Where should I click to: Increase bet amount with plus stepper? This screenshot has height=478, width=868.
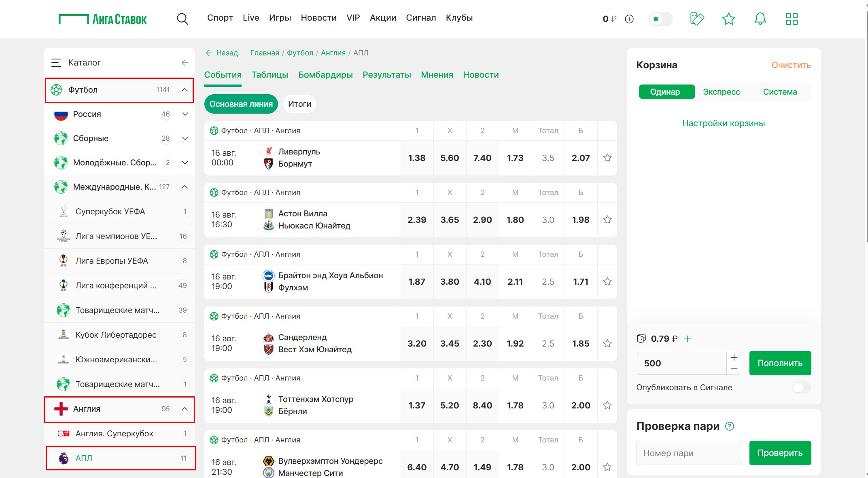[x=734, y=357]
